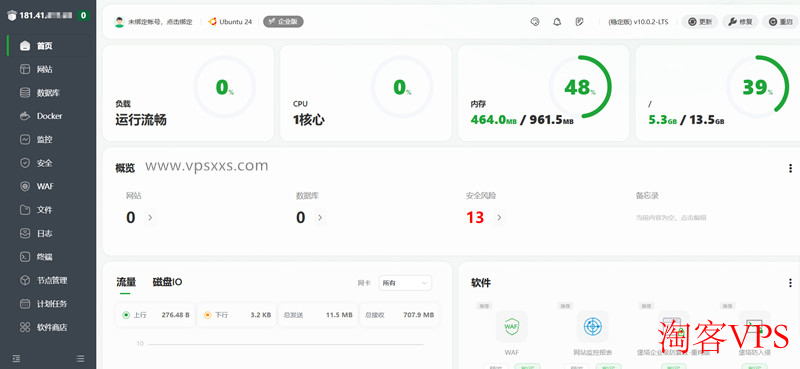The image size is (800, 369).
Task: Click the theme palette icon in top bar
Action: [535, 22]
